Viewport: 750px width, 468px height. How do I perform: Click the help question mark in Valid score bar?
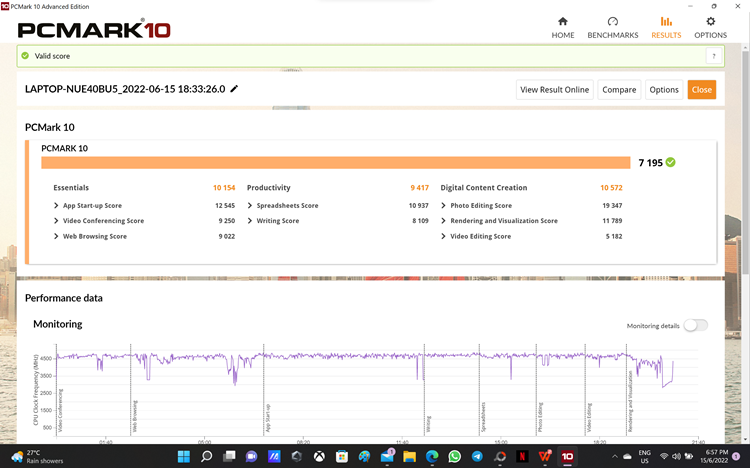click(x=714, y=56)
